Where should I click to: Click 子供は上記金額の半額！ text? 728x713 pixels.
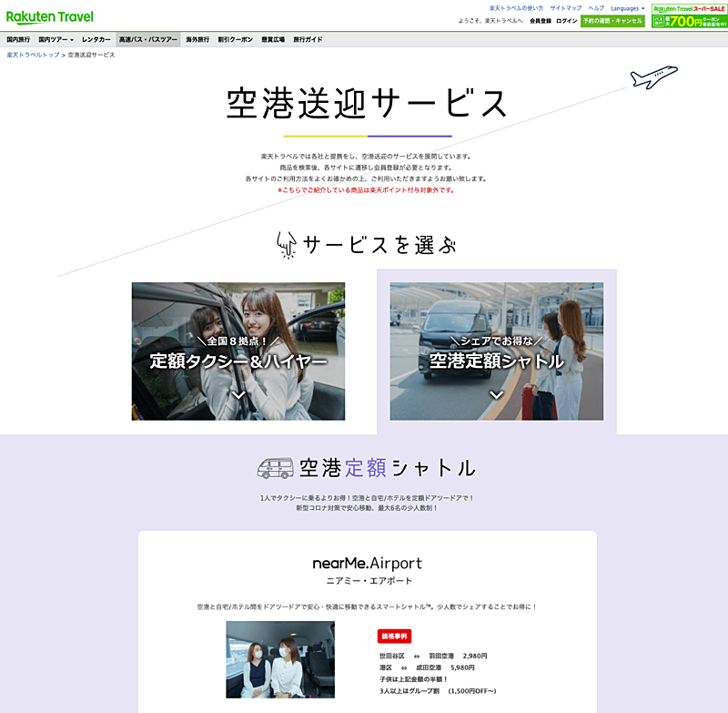pyautogui.click(x=414, y=679)
